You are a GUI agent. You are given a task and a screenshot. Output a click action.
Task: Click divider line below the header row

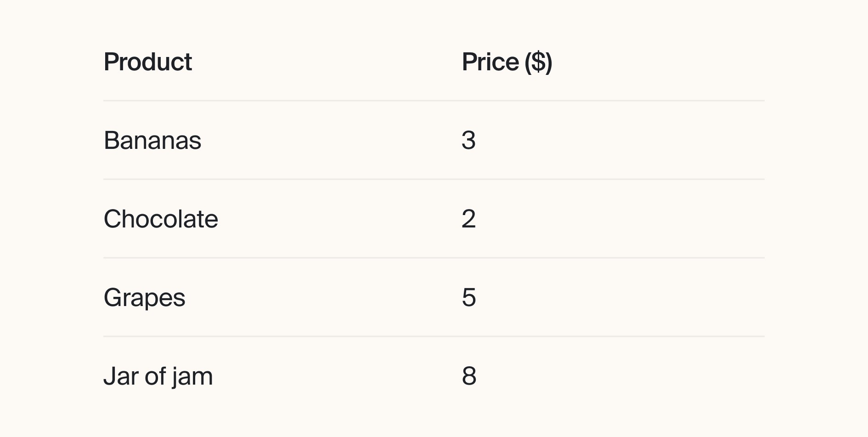(434, 101)
